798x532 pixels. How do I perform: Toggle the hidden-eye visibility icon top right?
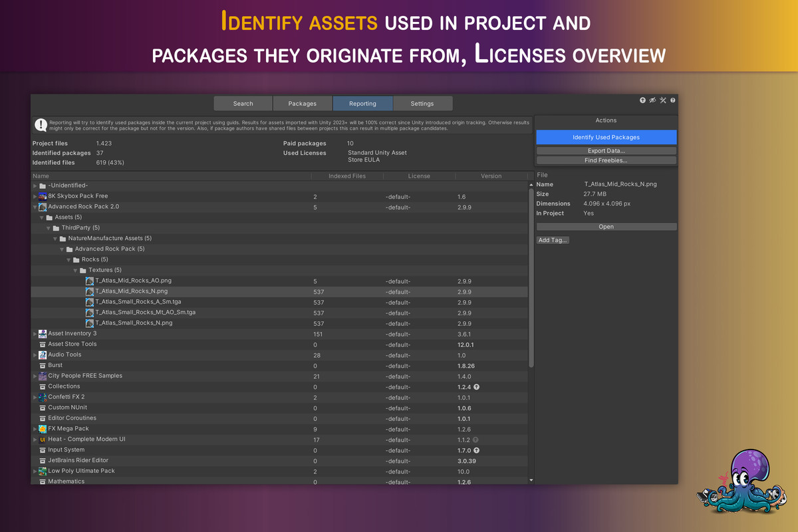652,100
